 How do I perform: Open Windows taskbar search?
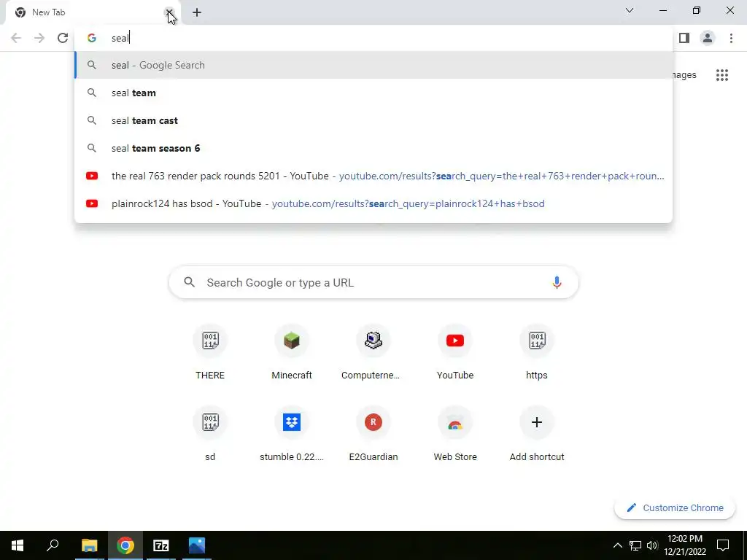(53, 545)
